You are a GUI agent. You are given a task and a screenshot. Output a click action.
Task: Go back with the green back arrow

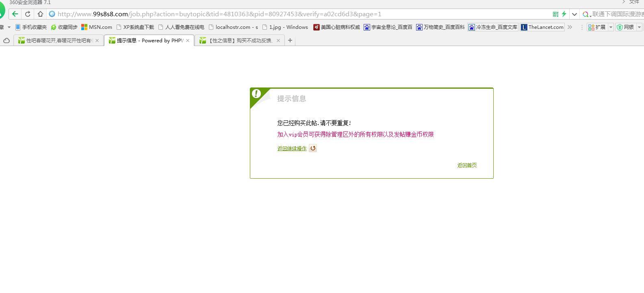tap(15, 14)
